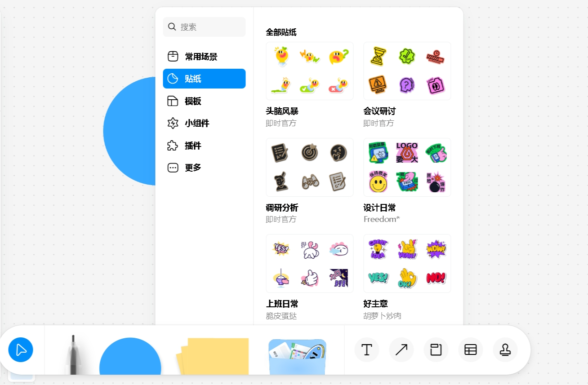Pick the target bullseye sticker in 调研分析
588x385 pixels.
[310, 152]
